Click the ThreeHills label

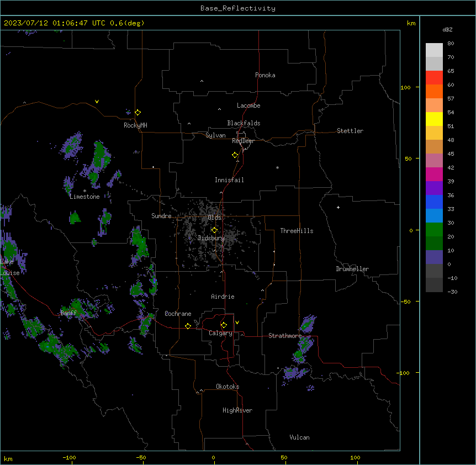pyautogui.click(x=297, y=231)
